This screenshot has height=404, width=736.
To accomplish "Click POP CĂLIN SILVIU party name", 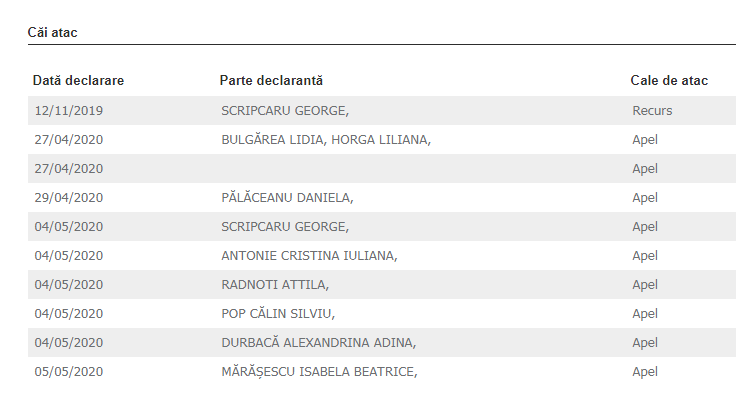I will [278, 313].
